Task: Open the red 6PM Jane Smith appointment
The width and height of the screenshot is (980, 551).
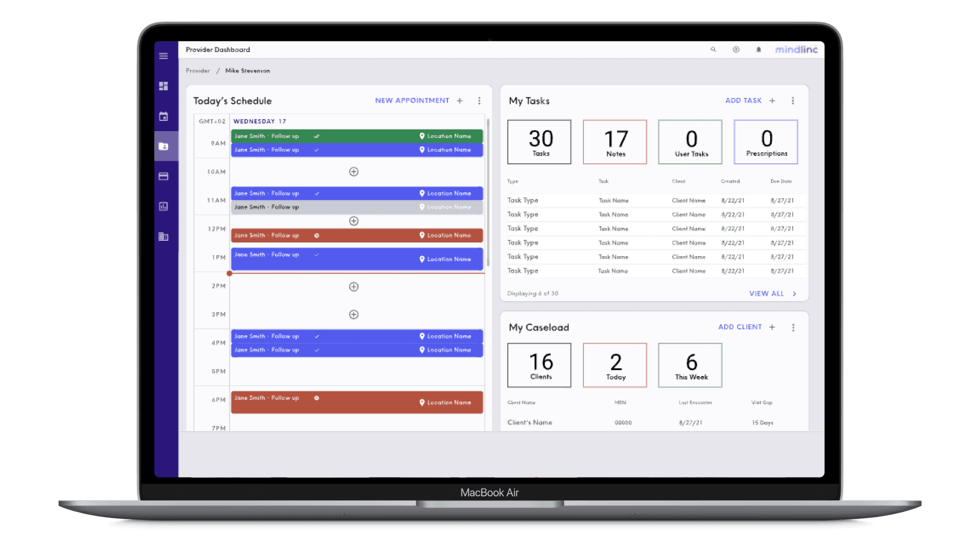Action: 357,402
